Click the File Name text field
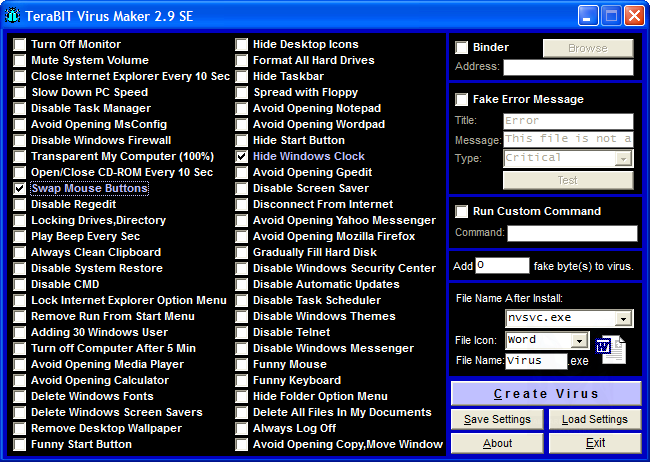This screenshot has width=650, height=462. click(x=536, y=360)
